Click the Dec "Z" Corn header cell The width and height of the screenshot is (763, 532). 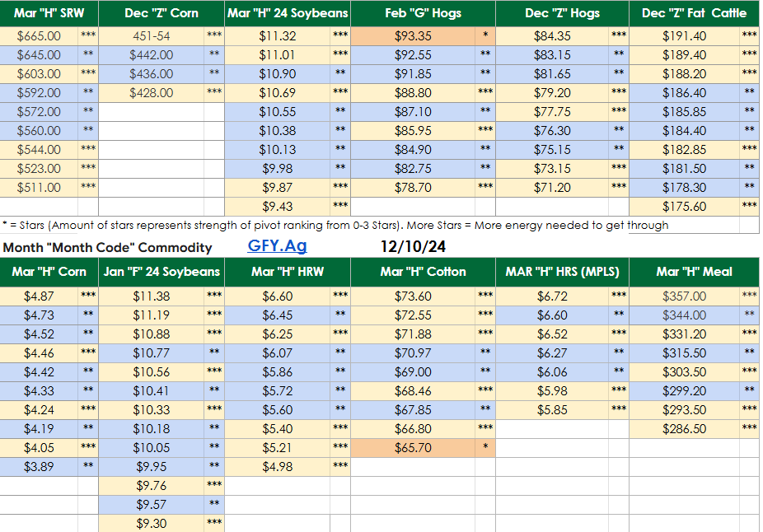(x=161, y=13)
